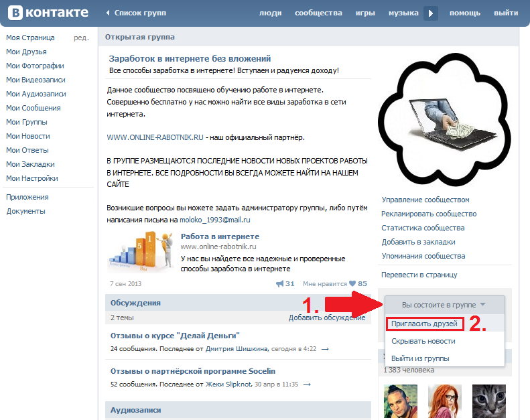Image resolution: width=530 pixels, height=420 pixels.
Task: Go to люди in top navigation
Action: coord(271,13)
